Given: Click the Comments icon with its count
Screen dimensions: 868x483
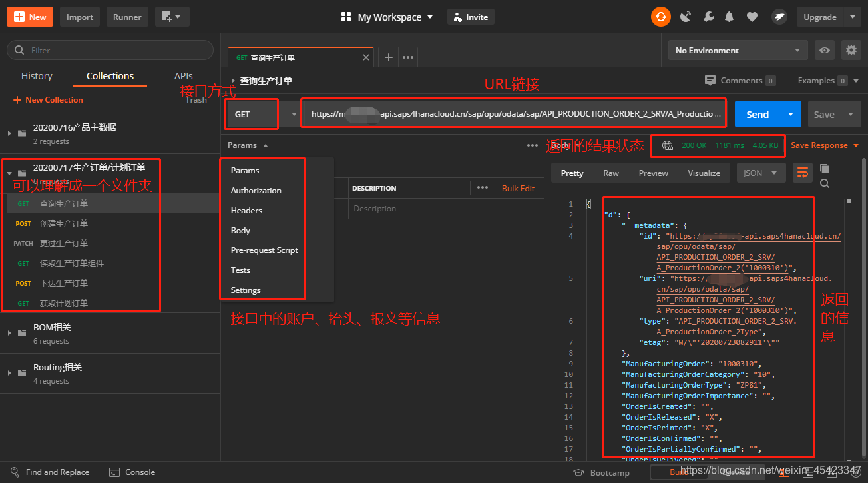Looking at the screenshot, I should (x=740, y=81).
